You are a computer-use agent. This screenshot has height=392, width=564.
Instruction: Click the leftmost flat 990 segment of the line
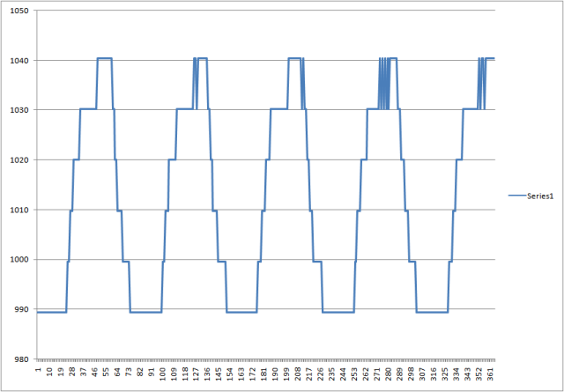(51, 312)
